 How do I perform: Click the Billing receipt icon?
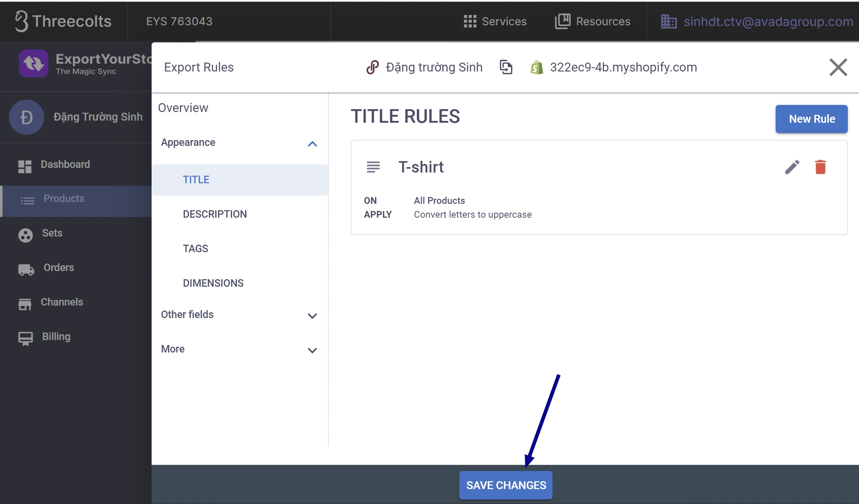coord(25,339)
